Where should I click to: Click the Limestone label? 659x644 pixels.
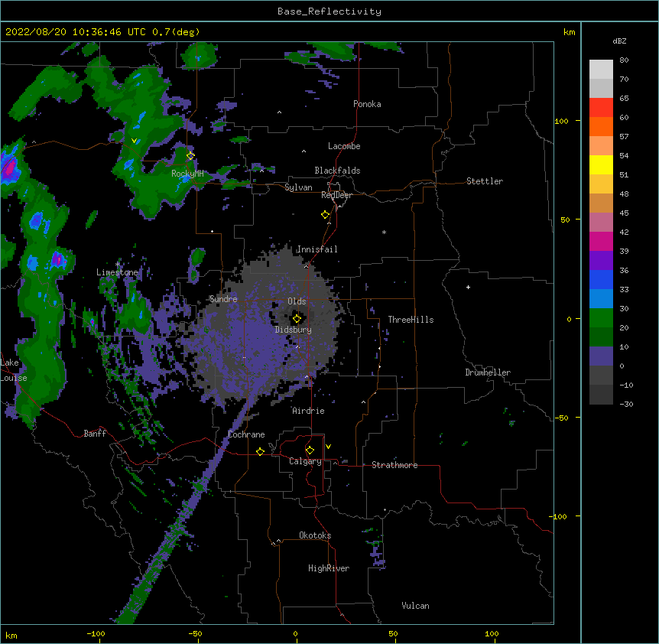117,272
